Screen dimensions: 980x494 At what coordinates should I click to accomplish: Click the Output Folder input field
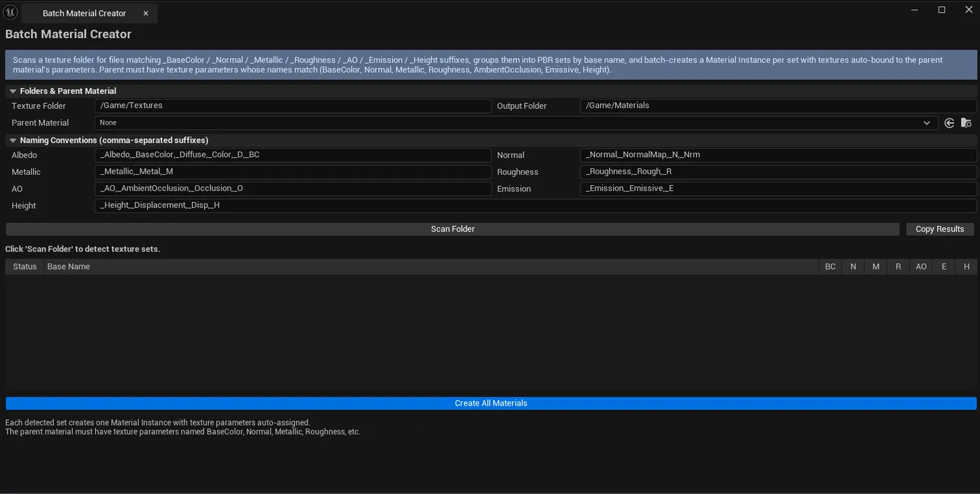[779, 106]
